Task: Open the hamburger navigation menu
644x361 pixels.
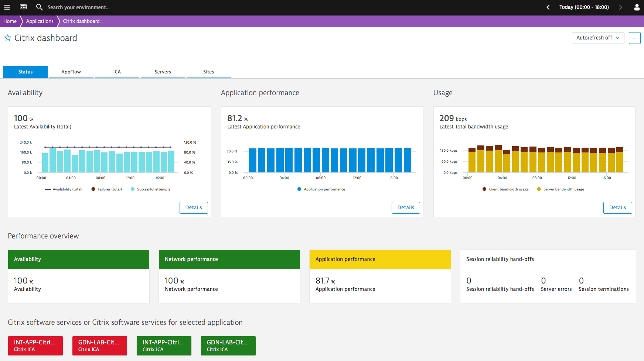Action: click(x=7, y=7)
